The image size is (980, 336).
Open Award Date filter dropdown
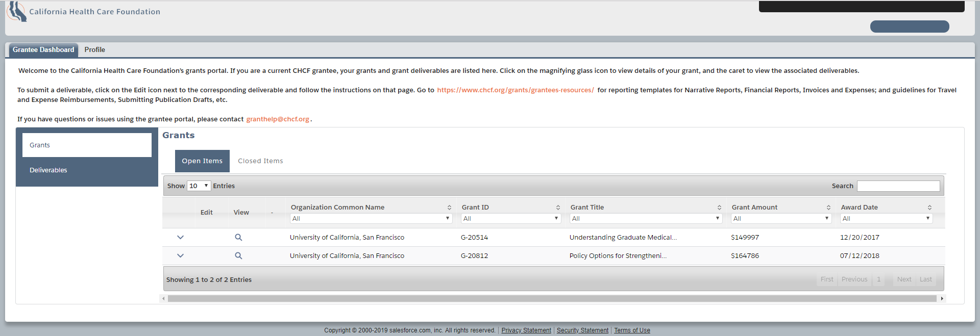click(x=886, y=218)
